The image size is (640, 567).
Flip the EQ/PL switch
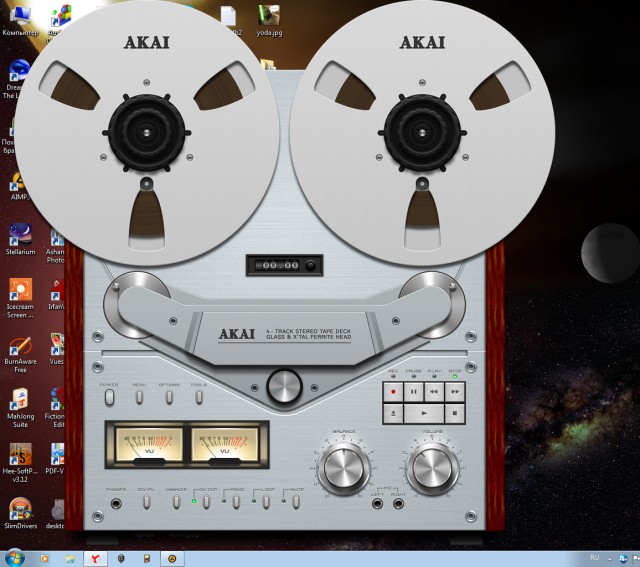coord(147,502)
